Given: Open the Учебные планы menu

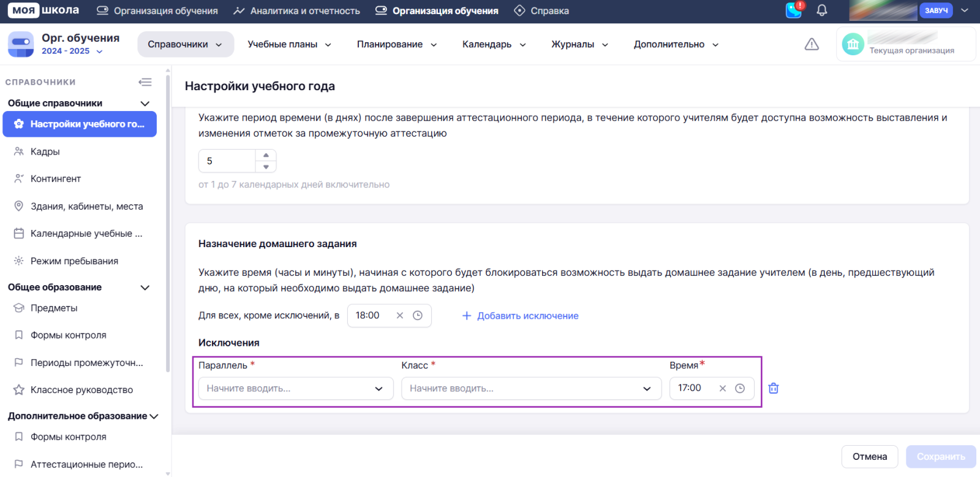Looking at the screenshot, I should [x=289, y=44].
